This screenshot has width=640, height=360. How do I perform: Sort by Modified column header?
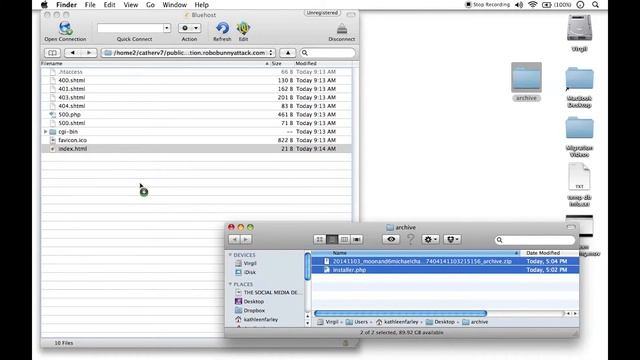point(322,64)
